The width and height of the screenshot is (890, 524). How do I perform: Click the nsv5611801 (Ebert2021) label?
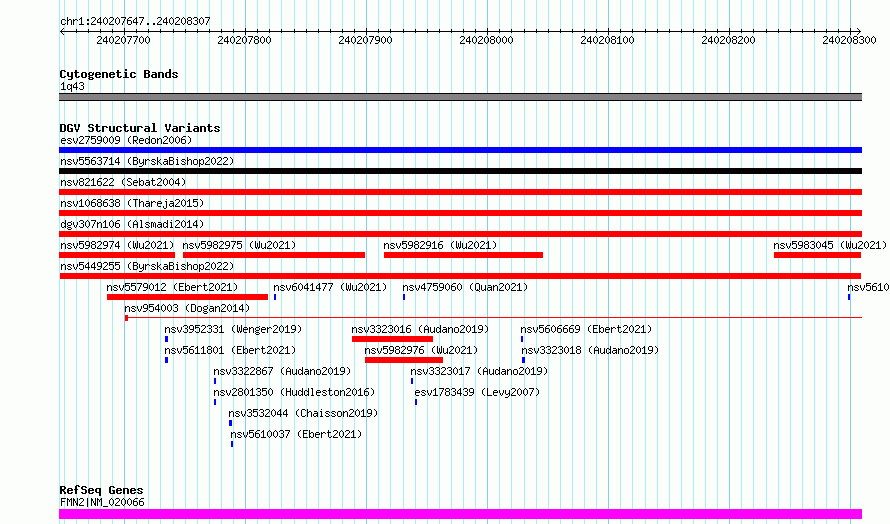230,350
